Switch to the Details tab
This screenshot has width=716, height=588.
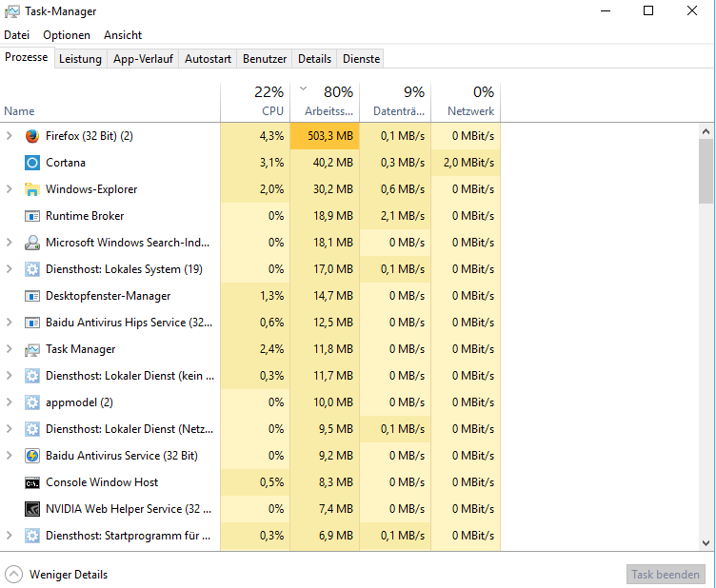(314, 59)
